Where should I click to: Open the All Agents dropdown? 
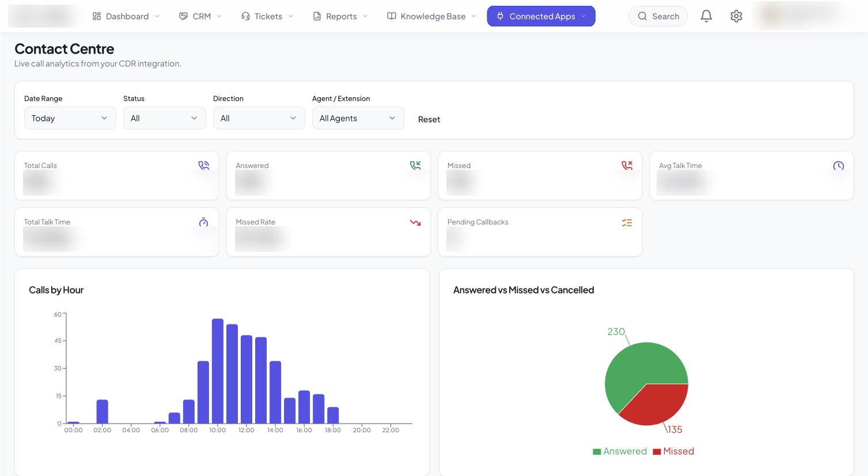pos(358,118)
